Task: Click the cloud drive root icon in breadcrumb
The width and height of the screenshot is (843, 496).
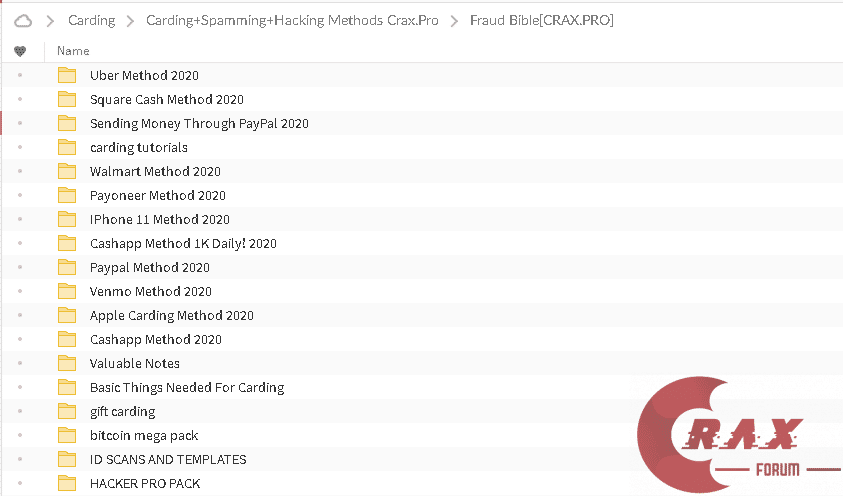Action: click(x=23, y=20)
